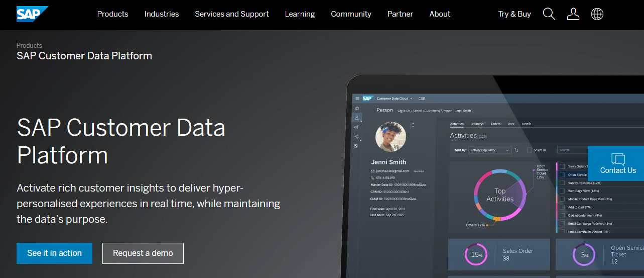The width and height of the screenshot is (644, 278).
Task: Click the jsmith1234@gmail.com email text
Action: pyautogui.click(x=394, y=171)
